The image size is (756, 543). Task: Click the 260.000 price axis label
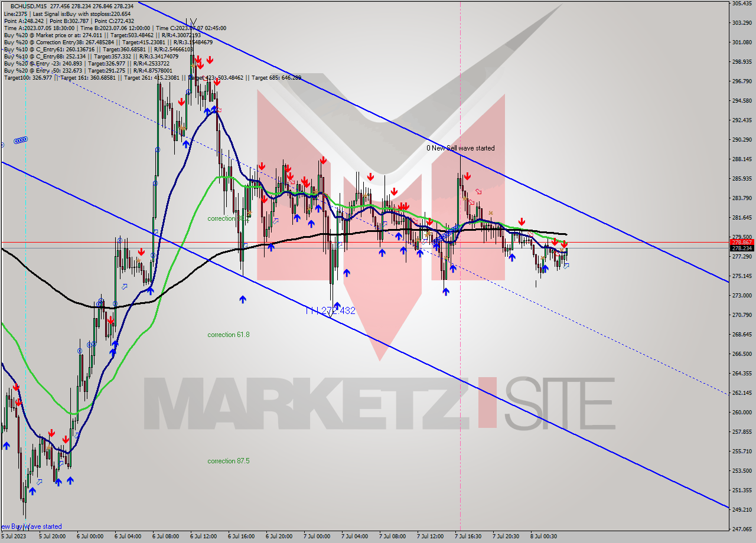(742, 413)
